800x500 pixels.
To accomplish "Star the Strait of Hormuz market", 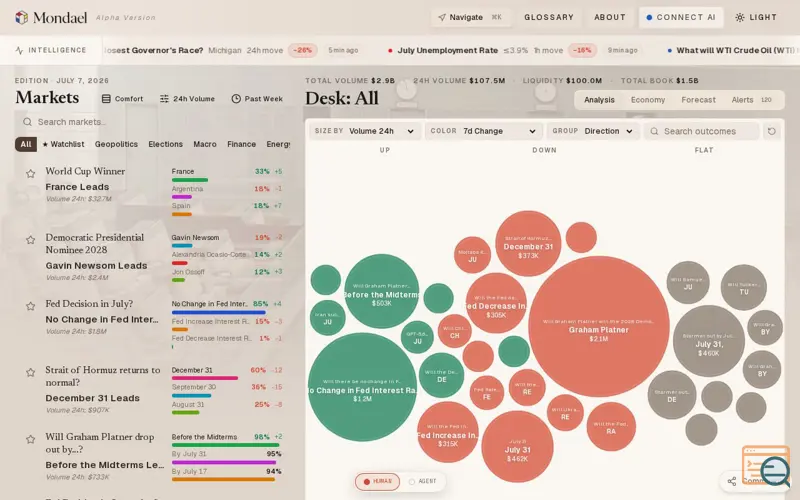I will (x=31, y=372).
